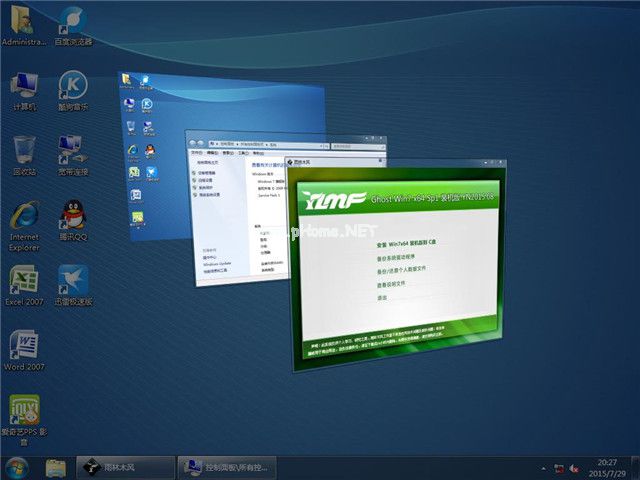Switch to the 控制面板 taskbar item

coord(224,467)
